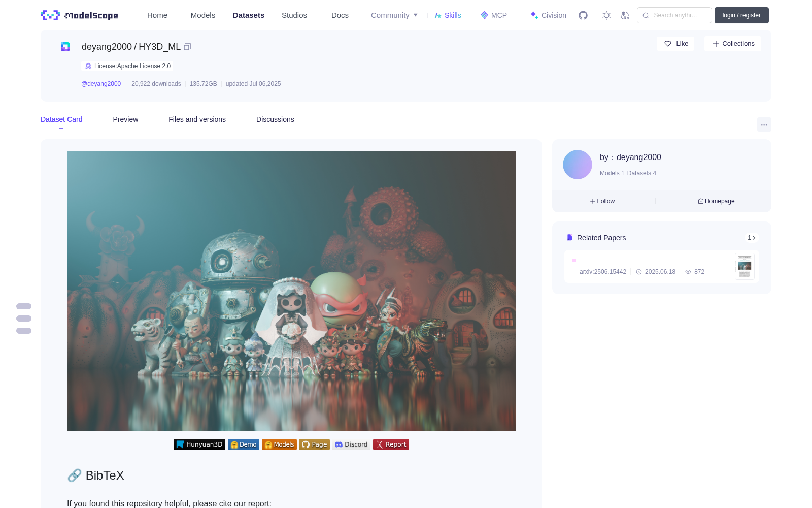
Task: Open the floating outline menu at left edge
Action: tap(24, 319)
